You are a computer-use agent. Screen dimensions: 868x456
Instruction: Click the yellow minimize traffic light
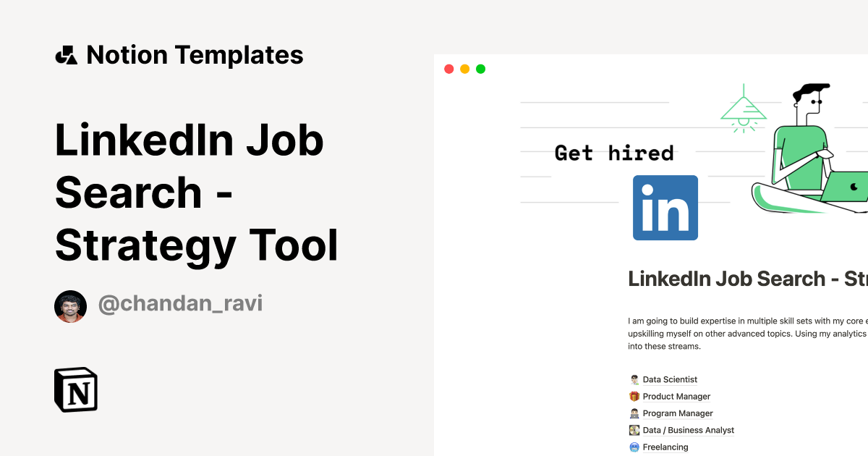tap(464, 68)
